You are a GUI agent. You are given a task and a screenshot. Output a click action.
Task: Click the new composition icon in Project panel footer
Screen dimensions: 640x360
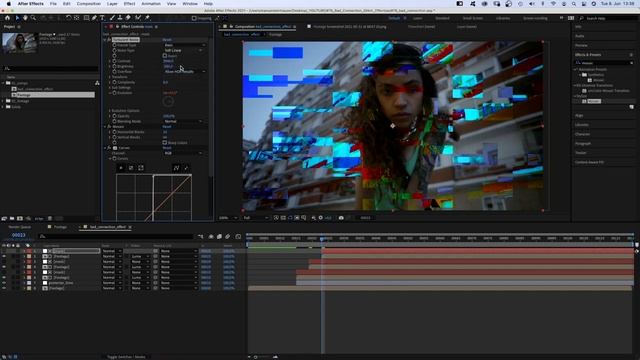[x=20, y=219]
